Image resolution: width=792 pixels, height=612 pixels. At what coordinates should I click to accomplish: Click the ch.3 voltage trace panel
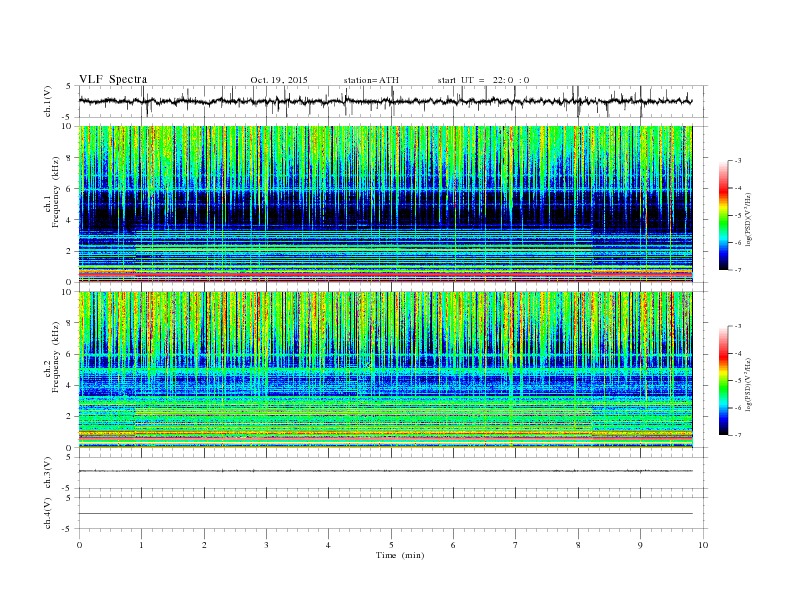coord(393,473)
